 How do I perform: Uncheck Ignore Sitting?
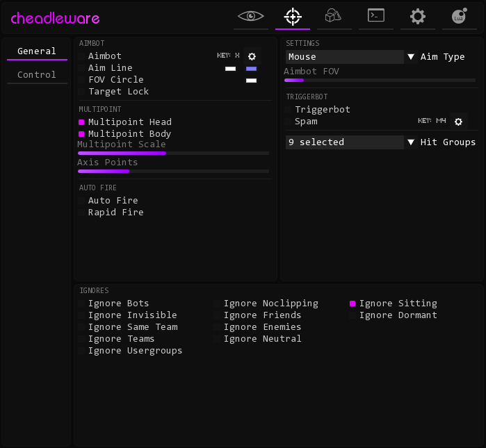353,304
